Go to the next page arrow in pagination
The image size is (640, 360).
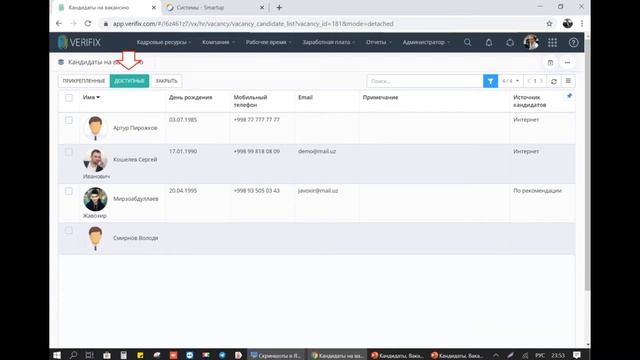(541, 81)
